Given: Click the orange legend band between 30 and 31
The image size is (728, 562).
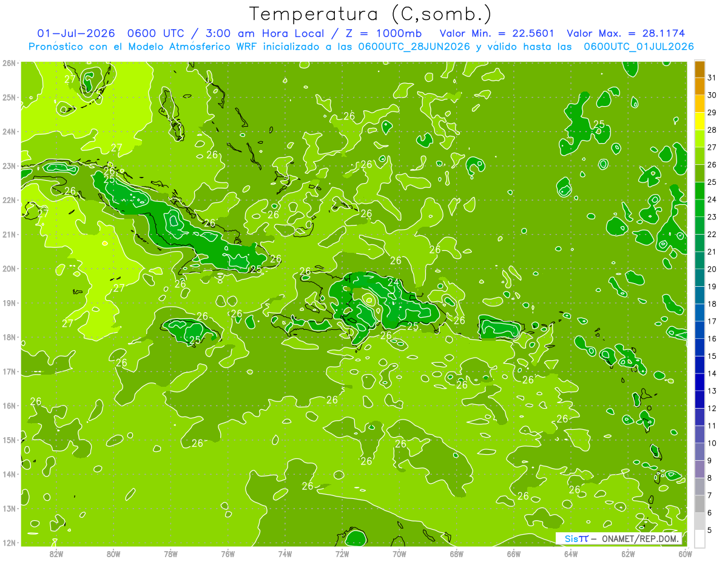Looking at the screenshot, I should (x=699, y=87).
